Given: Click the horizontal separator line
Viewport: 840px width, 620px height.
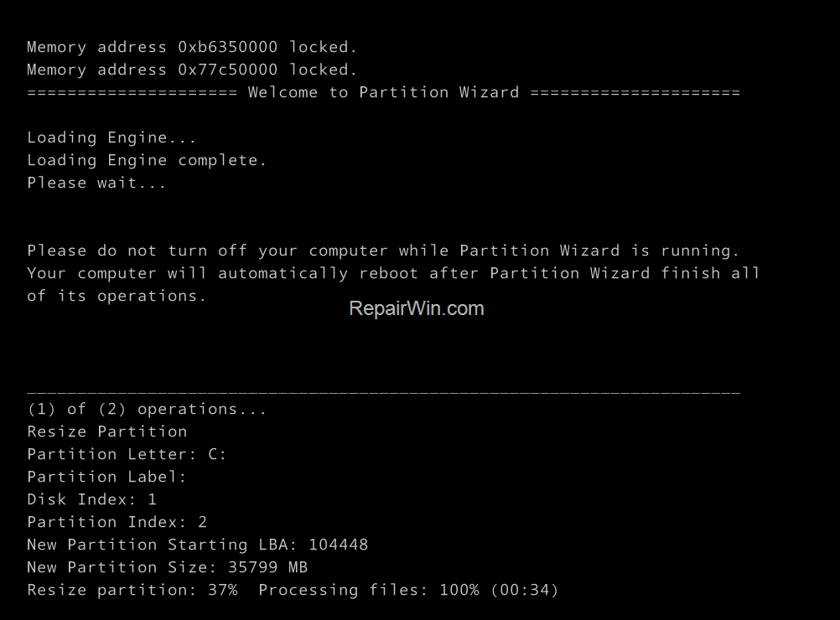Looking at the screenshot, I should (383, 391).
